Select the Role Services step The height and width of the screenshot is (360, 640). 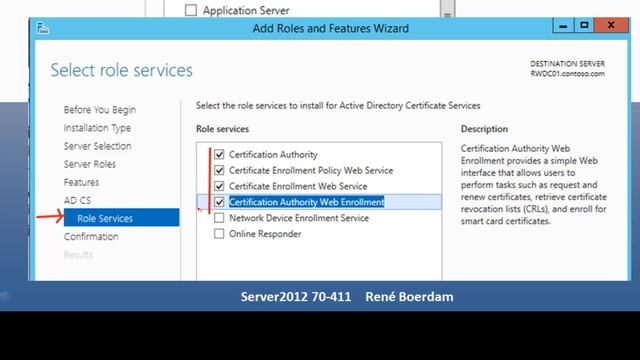pyautogui.click(x=122, y=218)
